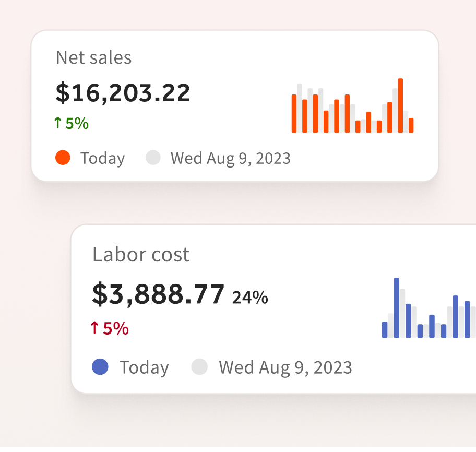This screenshot has height=452, width=476.
Task: Click the $3,888.77 labor cost figure
Action: click(158, 293)
